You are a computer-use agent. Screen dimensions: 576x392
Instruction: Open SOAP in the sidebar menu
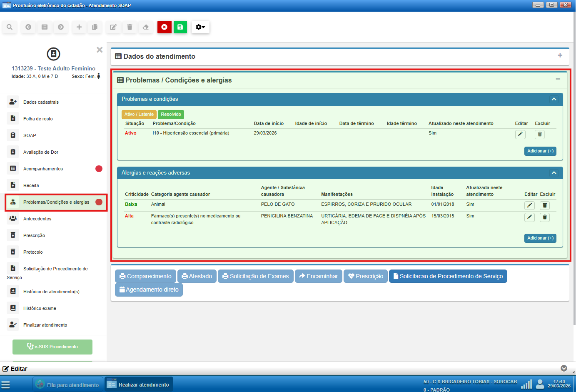point(30,135)
